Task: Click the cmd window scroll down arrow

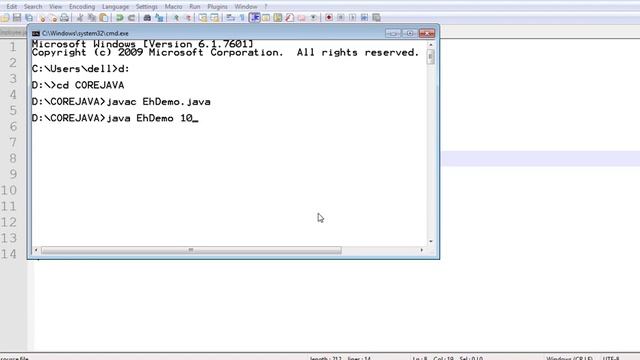Action: pos(431,242)
